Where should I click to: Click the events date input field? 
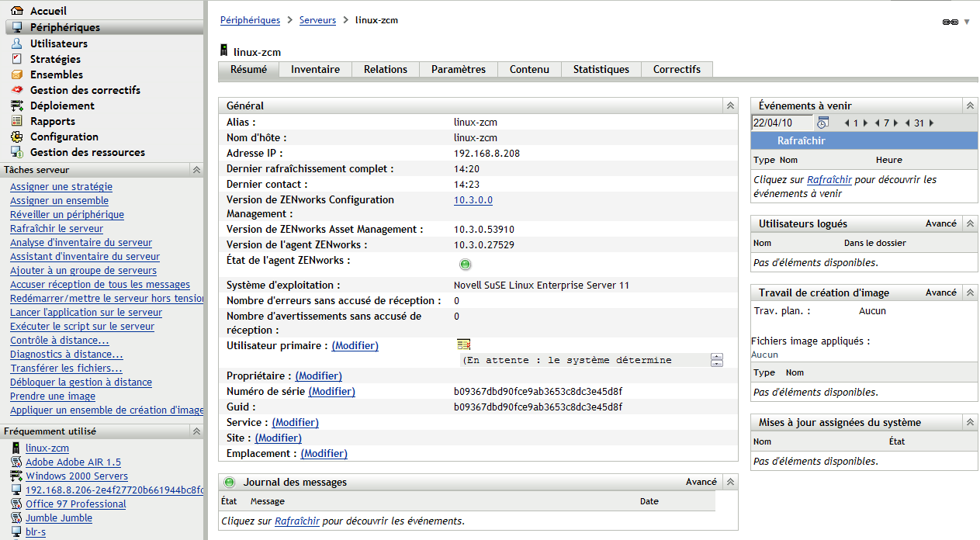coord(781,123)
